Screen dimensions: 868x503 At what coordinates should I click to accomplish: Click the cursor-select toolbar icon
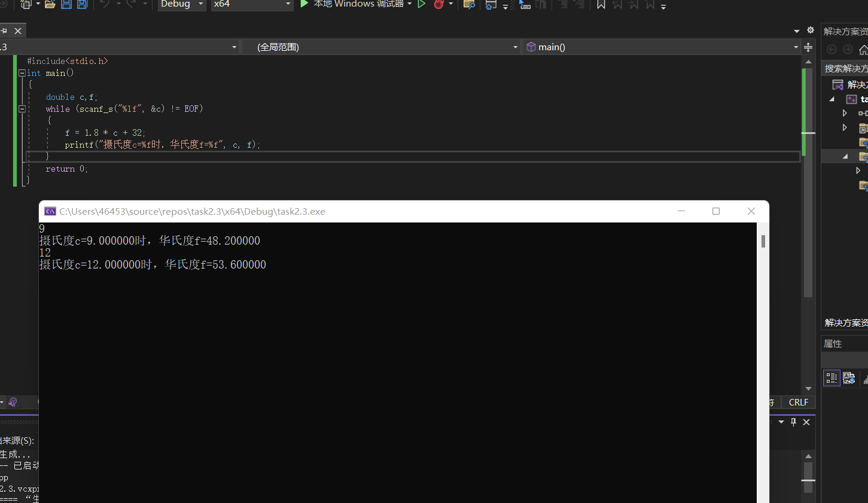coord(525,4)
